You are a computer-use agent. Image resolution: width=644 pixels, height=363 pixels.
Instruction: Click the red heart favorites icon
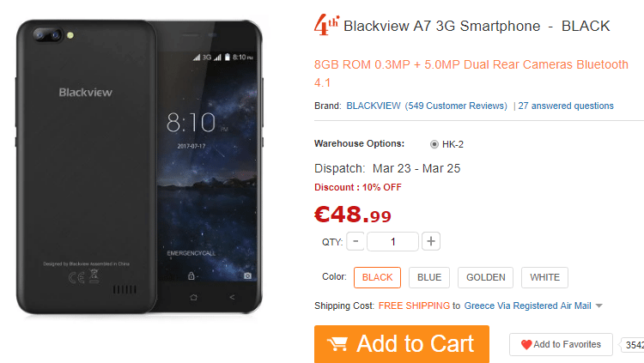pos(526,344)
